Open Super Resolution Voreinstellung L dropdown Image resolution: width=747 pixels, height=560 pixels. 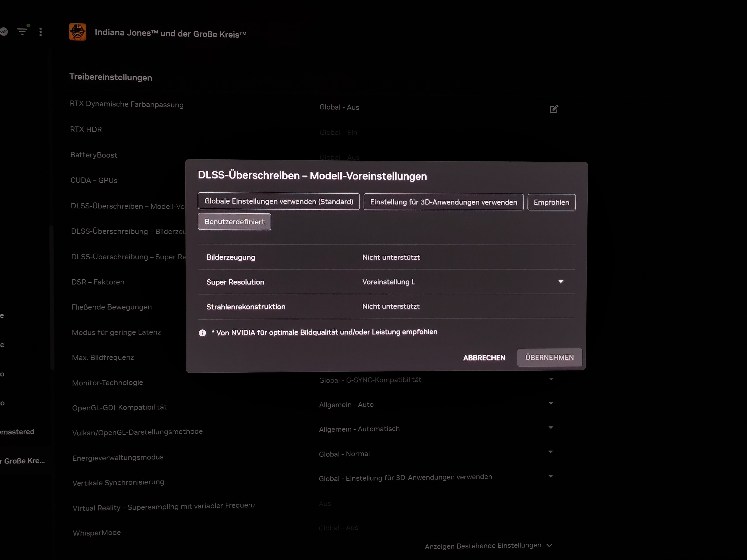(561, 282)
